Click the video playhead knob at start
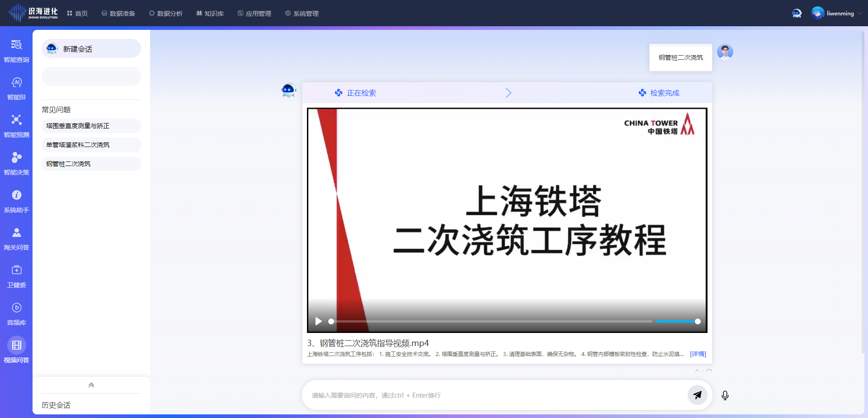 331,321
